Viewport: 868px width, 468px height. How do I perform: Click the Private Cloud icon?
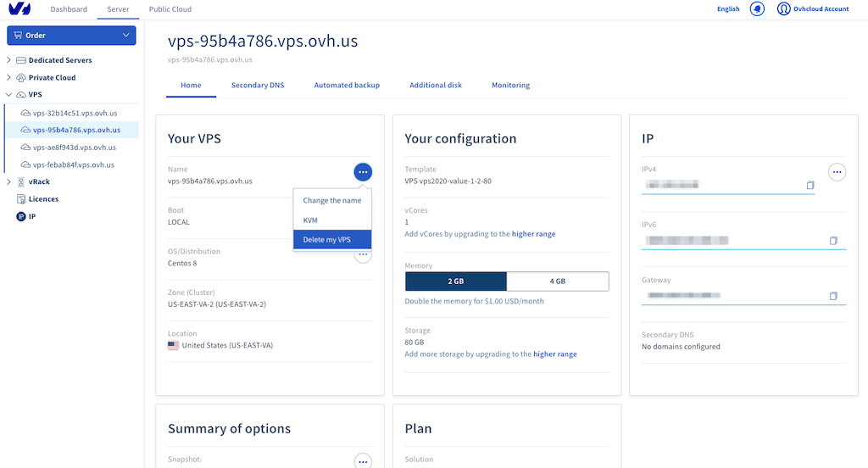pos(21,77)
